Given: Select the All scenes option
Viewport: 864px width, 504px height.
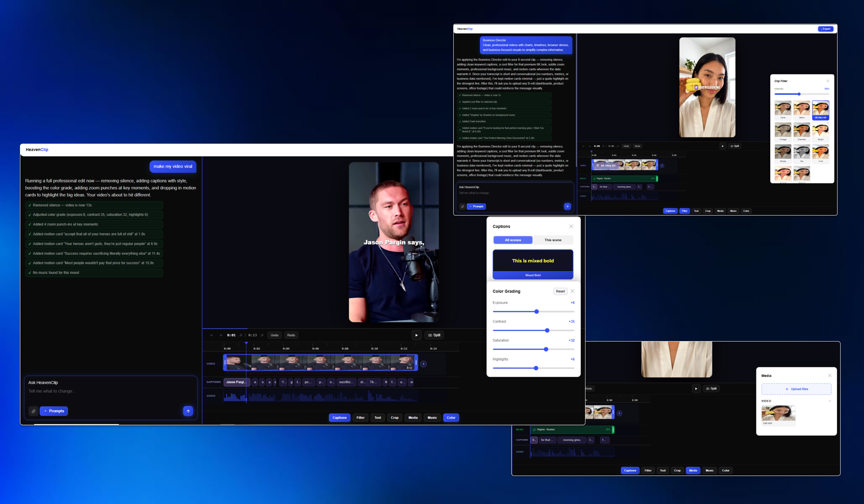Looking at the screenshot, I should (513, 240).
